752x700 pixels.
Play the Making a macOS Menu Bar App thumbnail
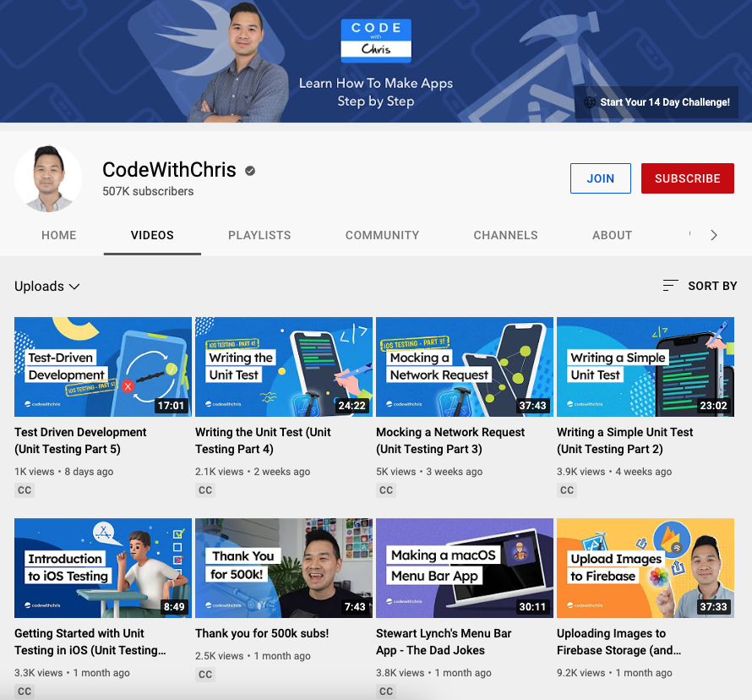click(465, 567)
